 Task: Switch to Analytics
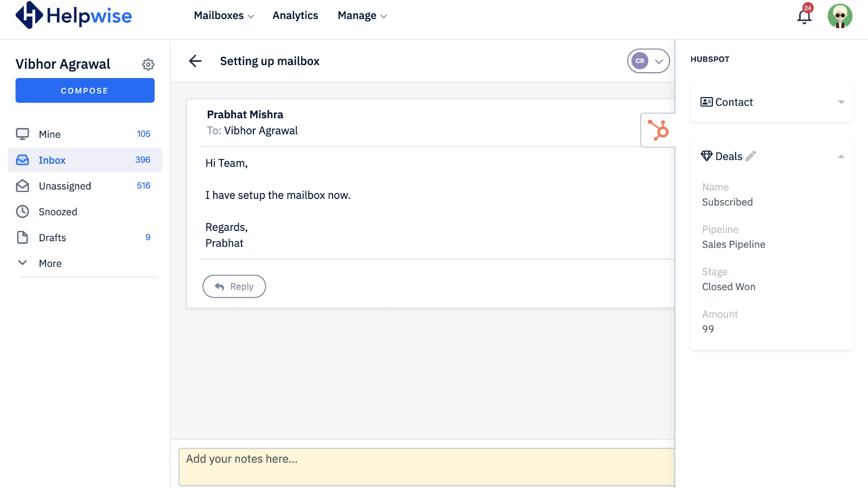coord(295,15)
